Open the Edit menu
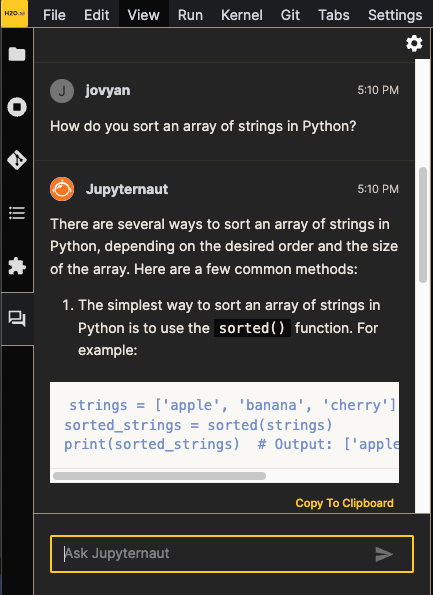Image resolution: width=433 pixels, height=595 pixels. (96, 15)
